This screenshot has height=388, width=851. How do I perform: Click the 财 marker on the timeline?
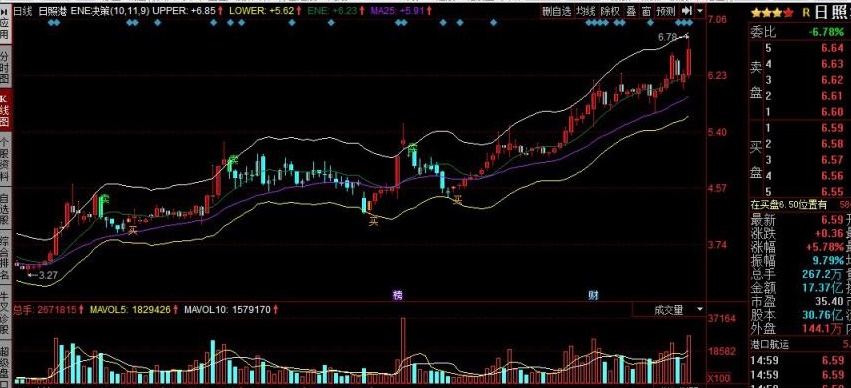(594, 295)
